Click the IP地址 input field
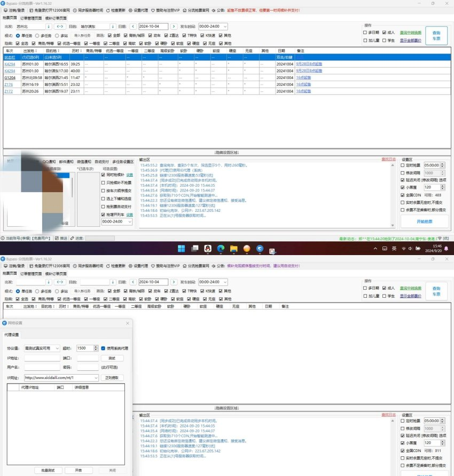The height and width of the screenshot is (476, 454). tap(42, 358)
